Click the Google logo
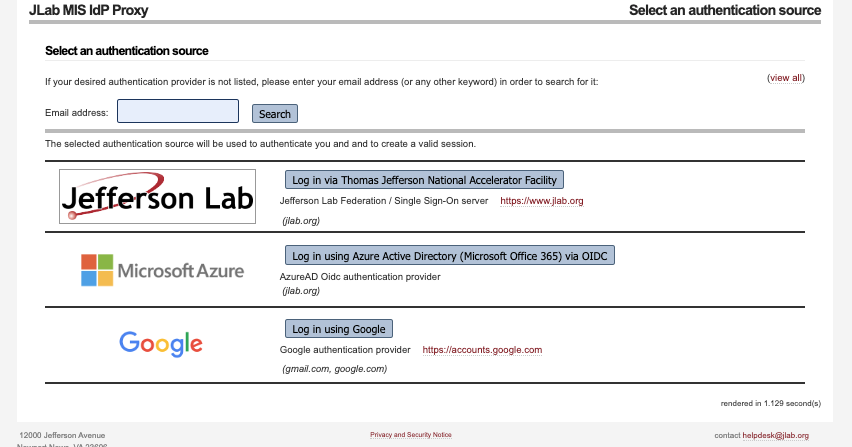 click(161, 344)
